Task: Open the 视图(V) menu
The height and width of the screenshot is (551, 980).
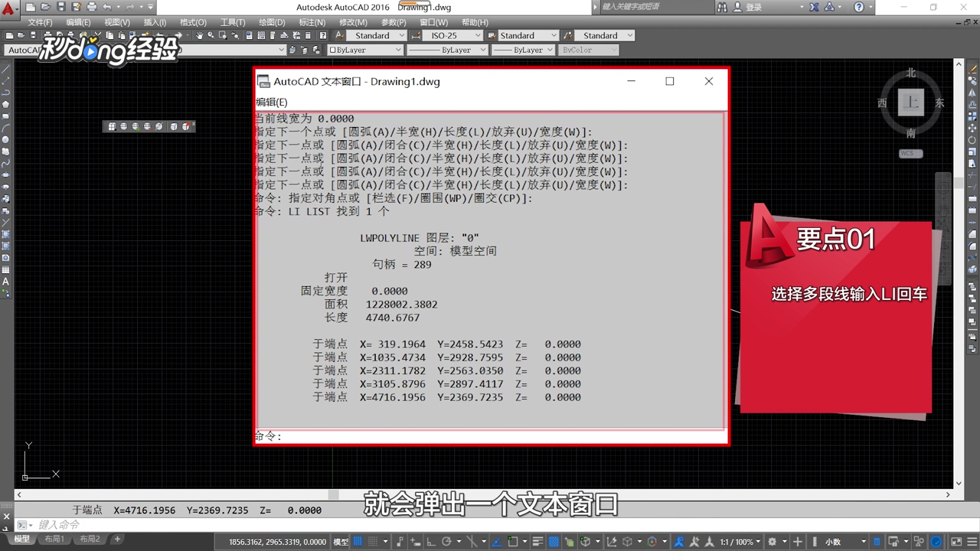Action: click(x=117, y=22)
